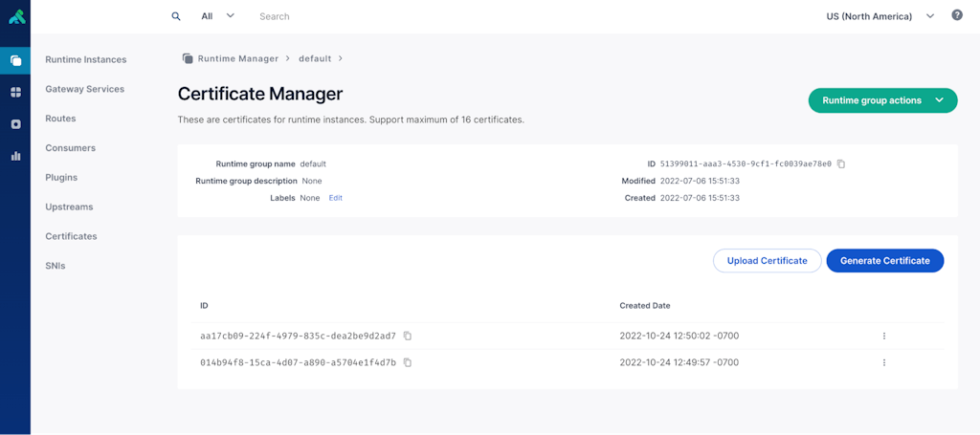Click the analytics bar chart sidebar icon
Screen dimensions: 980x435
coord(15,156)
